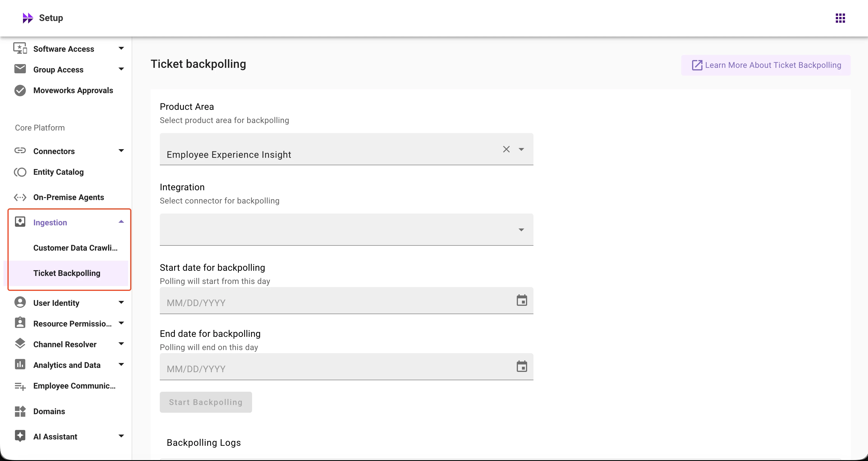Focus the start date input field
This screenshot has width=868, height=461.
[337, 303]
